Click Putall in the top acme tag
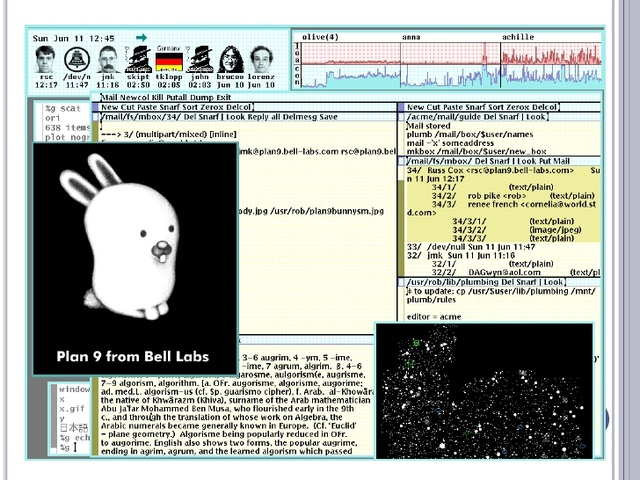 pyautogui.click(x=177, y=98)
